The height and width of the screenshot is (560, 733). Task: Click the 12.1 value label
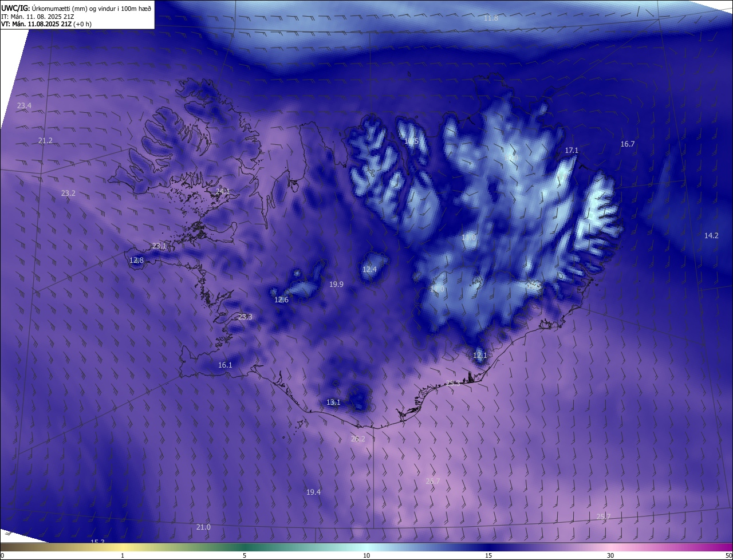pos(479,355)
